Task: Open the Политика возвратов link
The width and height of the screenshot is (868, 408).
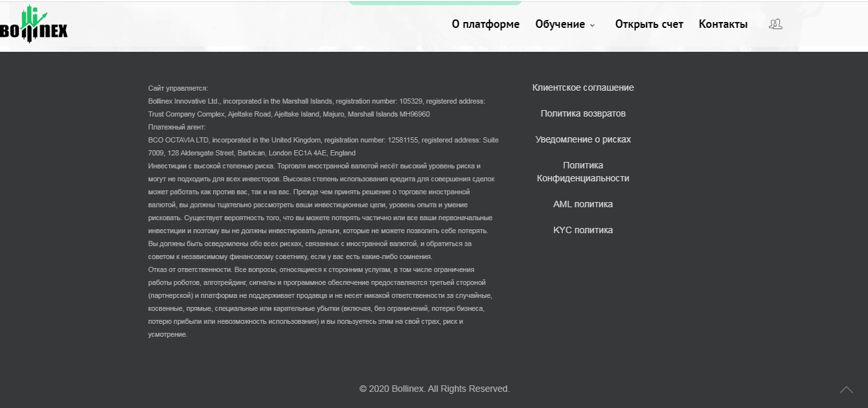Action: click(x=583, y=113)
